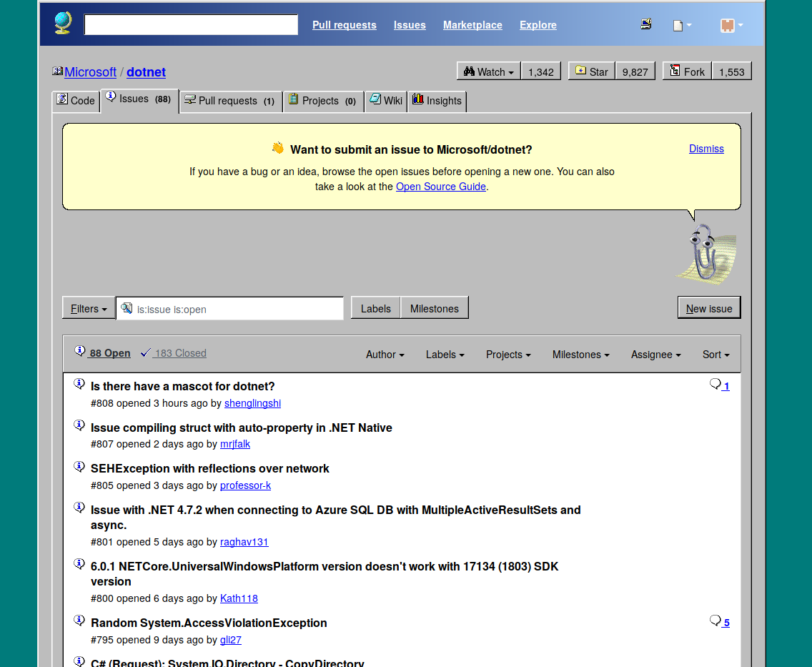
Task: Visit the Marketplace link
Action: [x=472, y=25]
